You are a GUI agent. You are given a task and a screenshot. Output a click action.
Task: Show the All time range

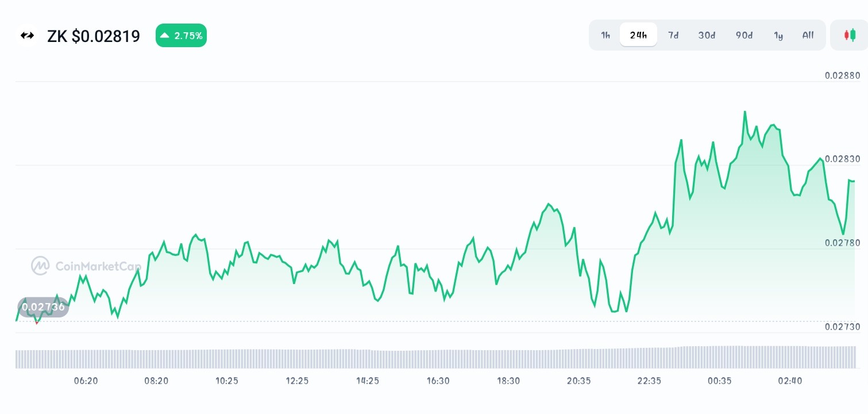[808, 35]
